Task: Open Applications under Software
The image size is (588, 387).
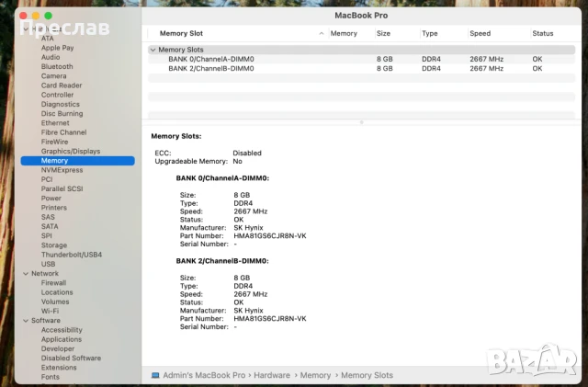Action: (62, 339)
